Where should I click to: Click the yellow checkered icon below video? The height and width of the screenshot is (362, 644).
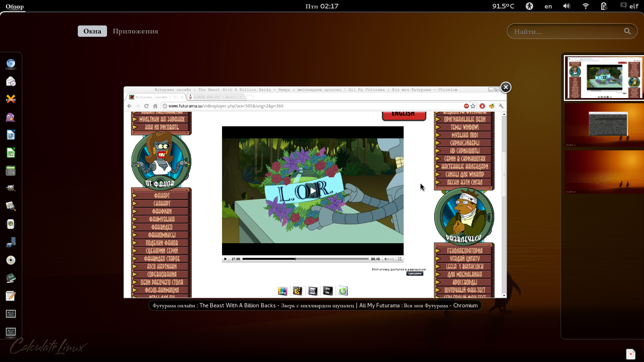[x=297, y=291]
